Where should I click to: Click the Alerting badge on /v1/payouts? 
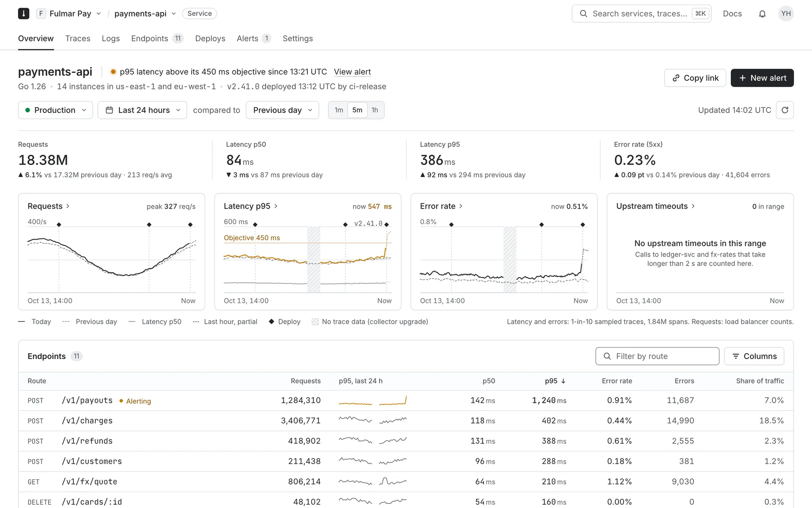[135, 401]
